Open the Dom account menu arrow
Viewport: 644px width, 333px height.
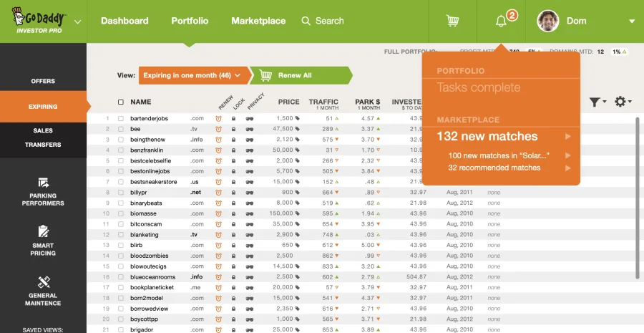point(632,21)
